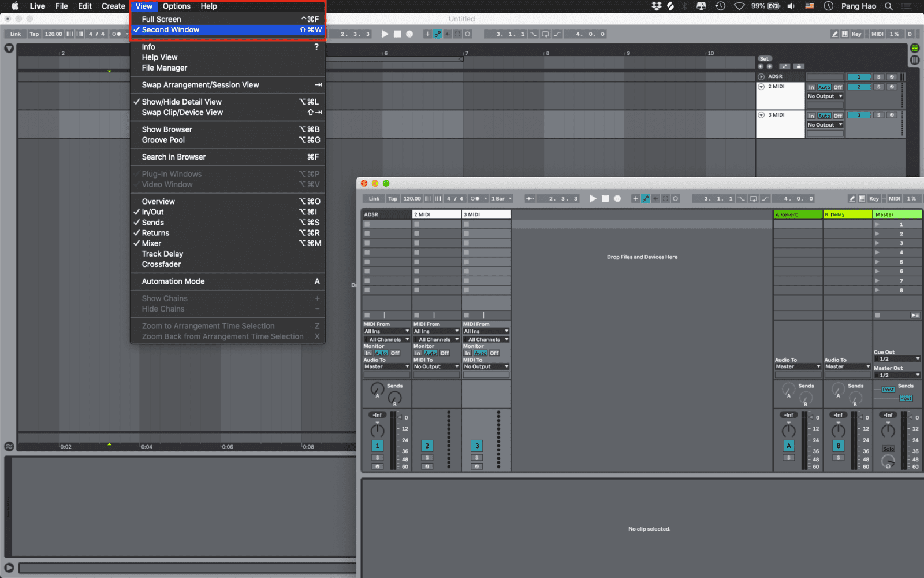Viewport: 924px width, 578px height.
Task: Toggle punch-out switch in second window
Action: click(x=766, y=198)
